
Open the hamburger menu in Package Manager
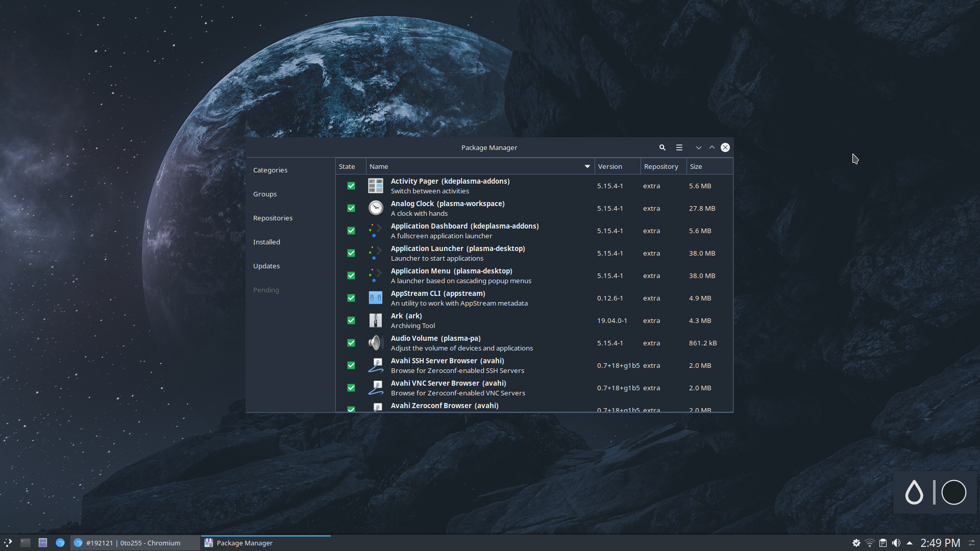(x=679, y=147)
